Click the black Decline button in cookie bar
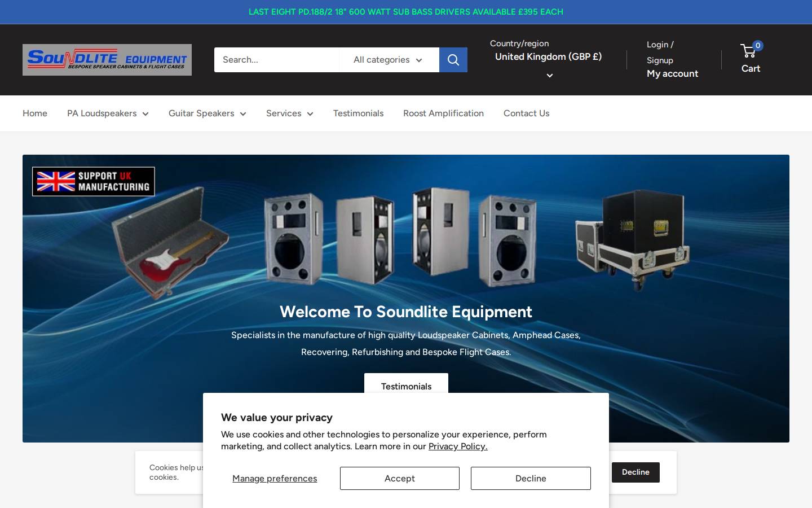 (636, 472)
